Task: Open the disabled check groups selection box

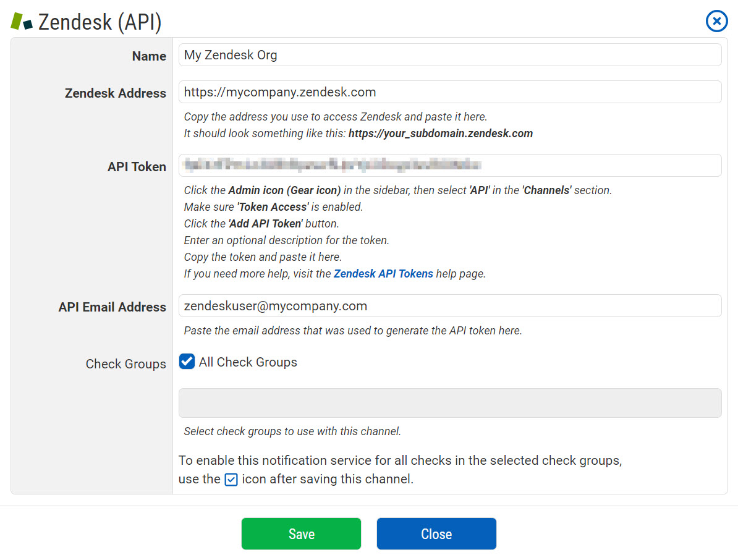Action: click(449, 403)
